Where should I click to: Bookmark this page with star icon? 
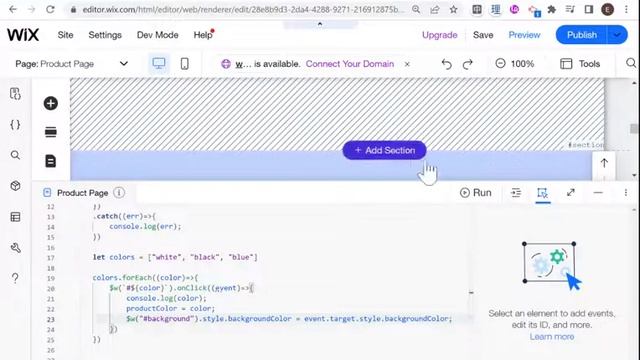click(453, 9)
